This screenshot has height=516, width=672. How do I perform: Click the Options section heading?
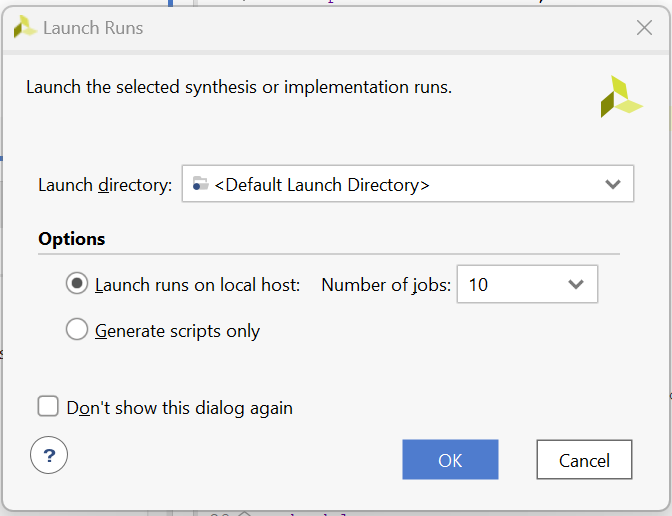(x=72, y=239)
